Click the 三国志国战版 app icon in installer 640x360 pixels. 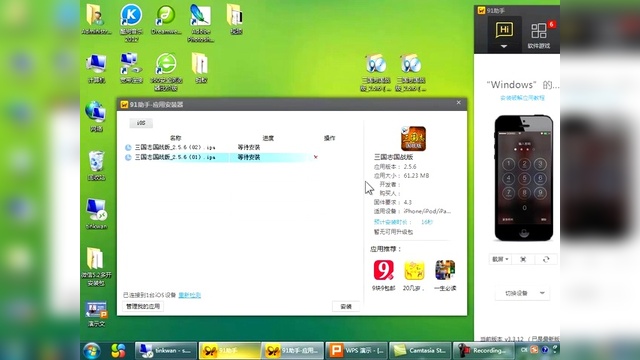(x=413, y=139)
